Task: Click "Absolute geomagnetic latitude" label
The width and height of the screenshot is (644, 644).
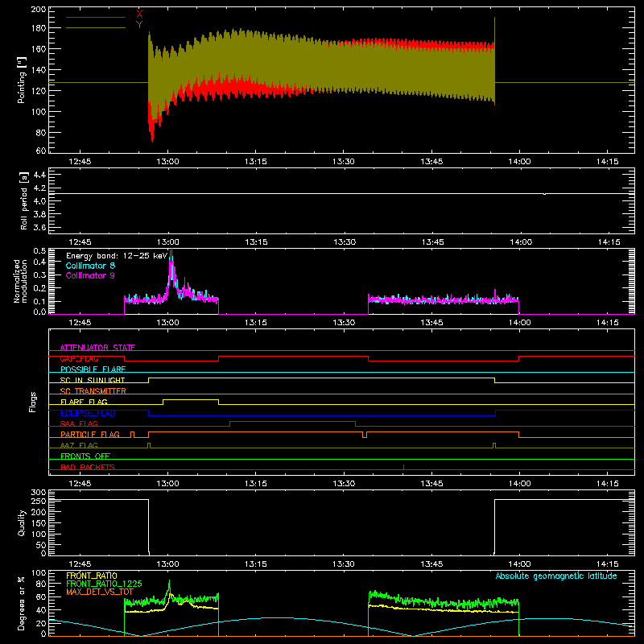Action: click(556, 576)
